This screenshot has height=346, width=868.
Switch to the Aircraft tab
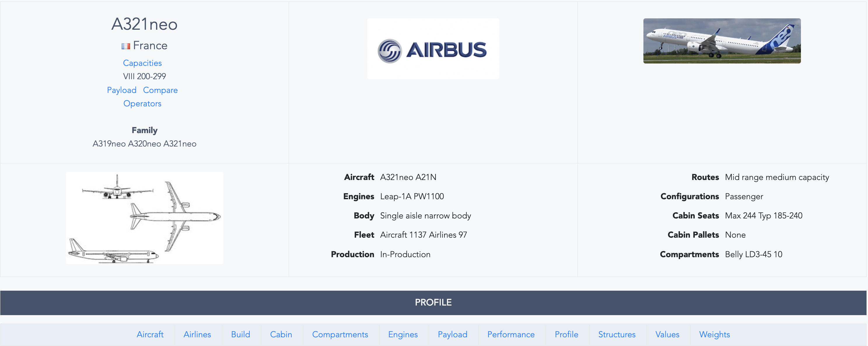coord(150,335)
